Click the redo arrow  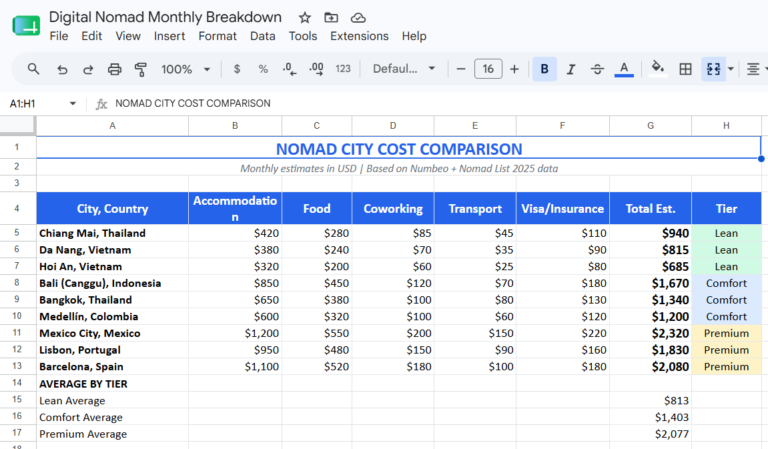point(88,69)
